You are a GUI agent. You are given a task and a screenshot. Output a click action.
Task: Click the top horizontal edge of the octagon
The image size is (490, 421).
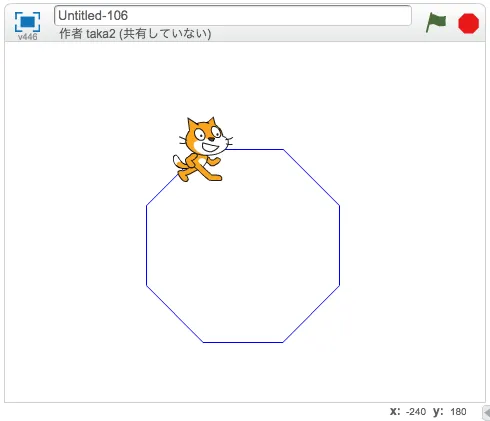tap(255, 149)
